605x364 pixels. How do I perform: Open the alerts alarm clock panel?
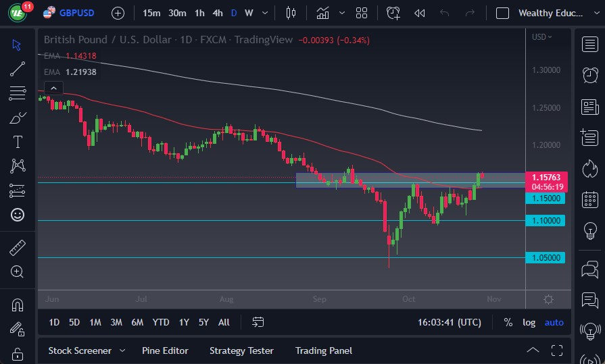click(589, 74)
